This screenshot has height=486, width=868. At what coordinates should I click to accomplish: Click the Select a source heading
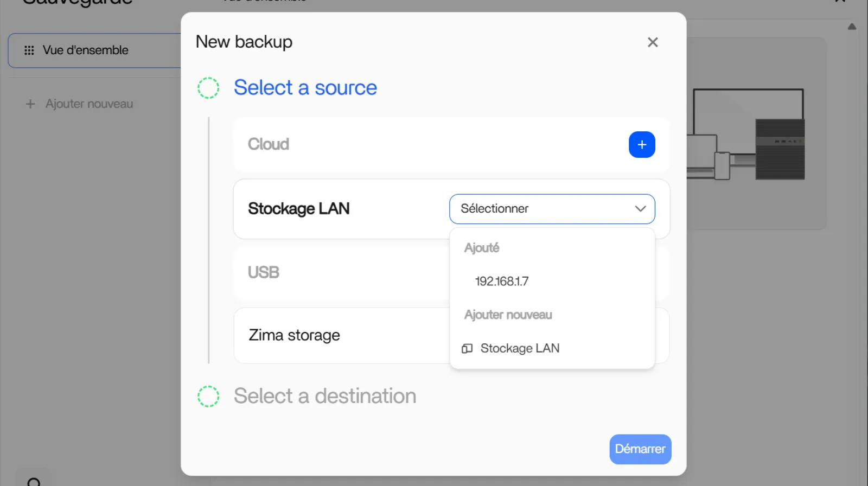[305, 88]
